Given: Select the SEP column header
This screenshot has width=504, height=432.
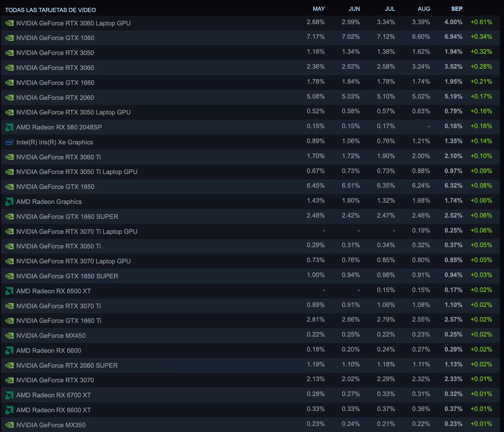Looking at the screenshot, I should pos(457,9).
